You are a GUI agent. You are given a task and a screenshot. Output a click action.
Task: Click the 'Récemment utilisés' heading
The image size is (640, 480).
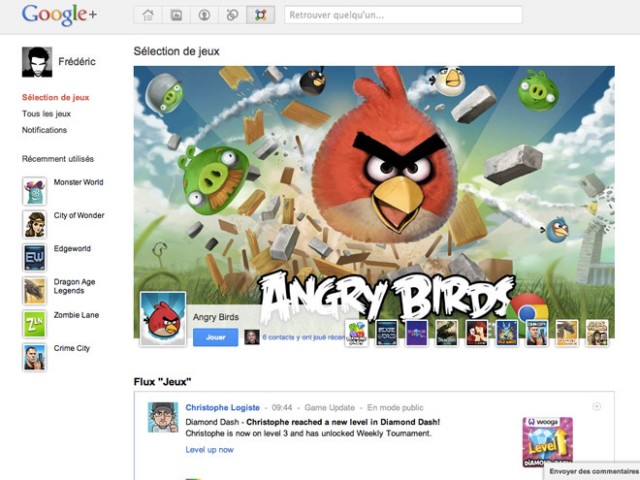[58, 159]
